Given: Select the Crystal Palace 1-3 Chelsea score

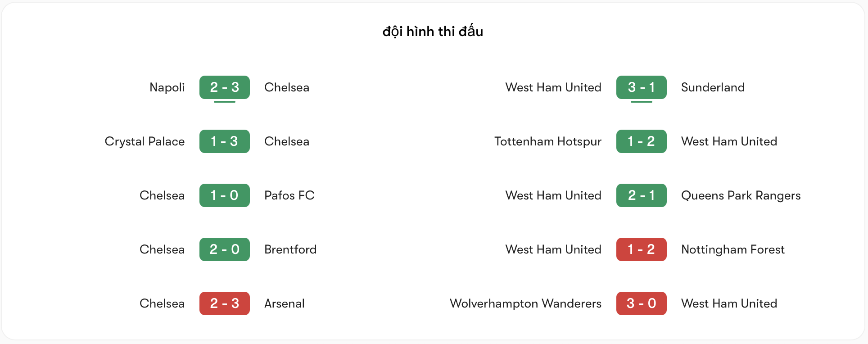Looking at the screenshot, I should [225, 141].
